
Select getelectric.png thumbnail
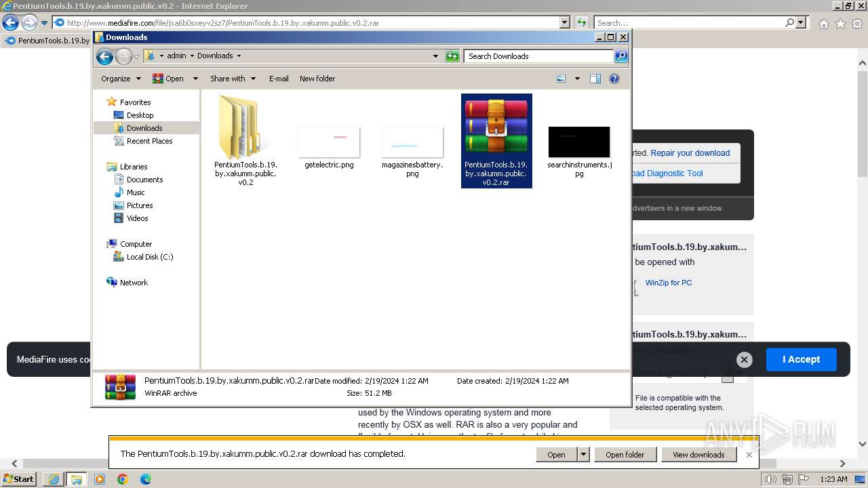(329, 142)
